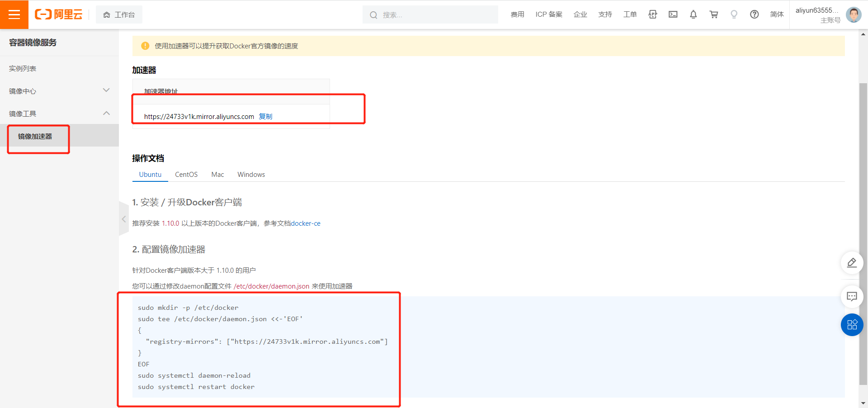Viewport: 868px width, 408px height.
Task: Click the accelerator URL text
Action: click(x=199, y=116)
